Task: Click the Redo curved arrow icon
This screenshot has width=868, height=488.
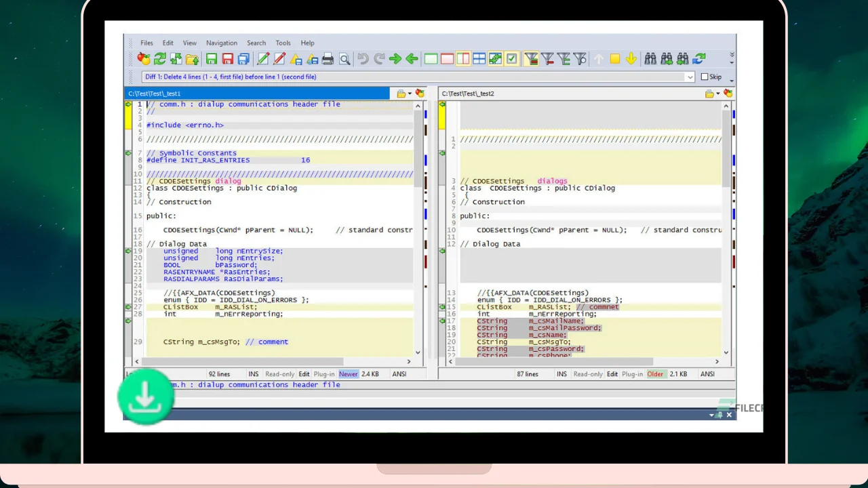Action: tap(379, 59)
